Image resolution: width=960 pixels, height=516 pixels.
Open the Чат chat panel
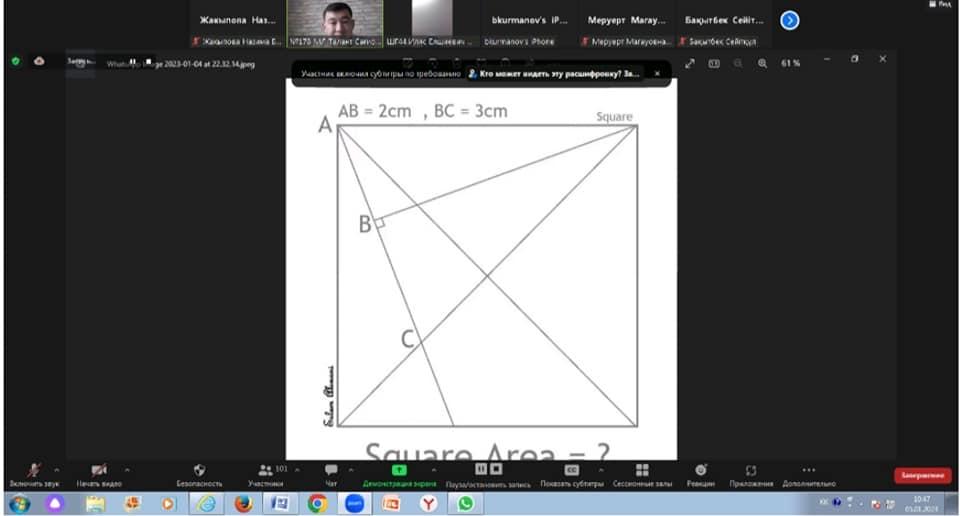point(330,471)
